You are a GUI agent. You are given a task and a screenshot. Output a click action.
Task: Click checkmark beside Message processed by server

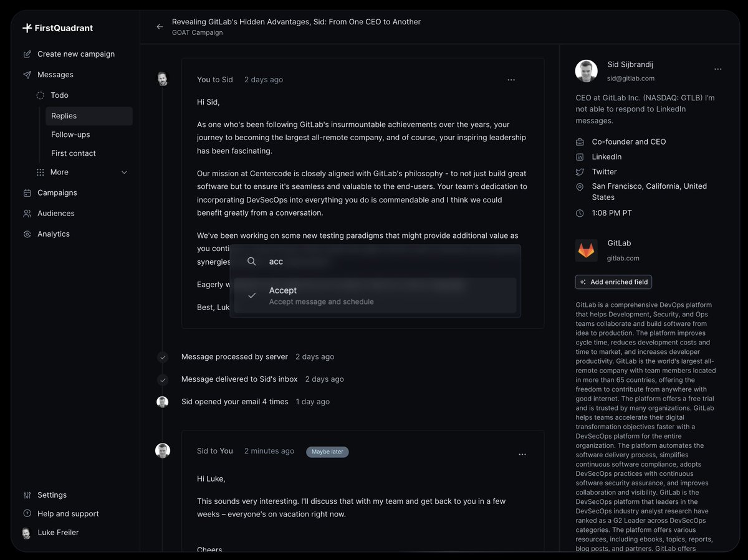point(163,357)
